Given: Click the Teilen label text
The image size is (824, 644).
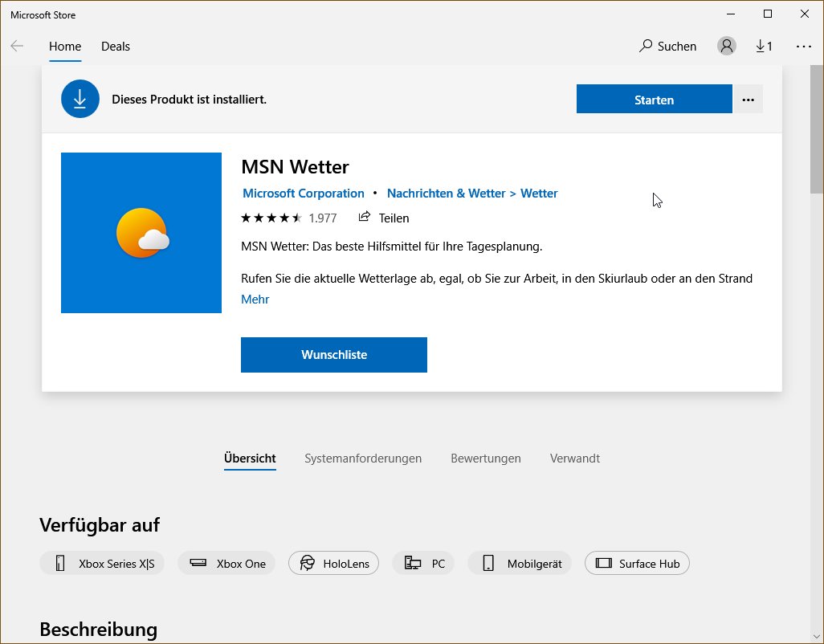Looking at the screenshot, I should pyautogui.click(x=394, y=218).
